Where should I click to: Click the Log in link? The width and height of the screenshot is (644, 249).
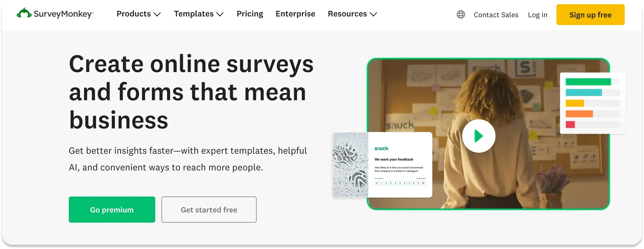pyautogui.click(x=537, y=15)
